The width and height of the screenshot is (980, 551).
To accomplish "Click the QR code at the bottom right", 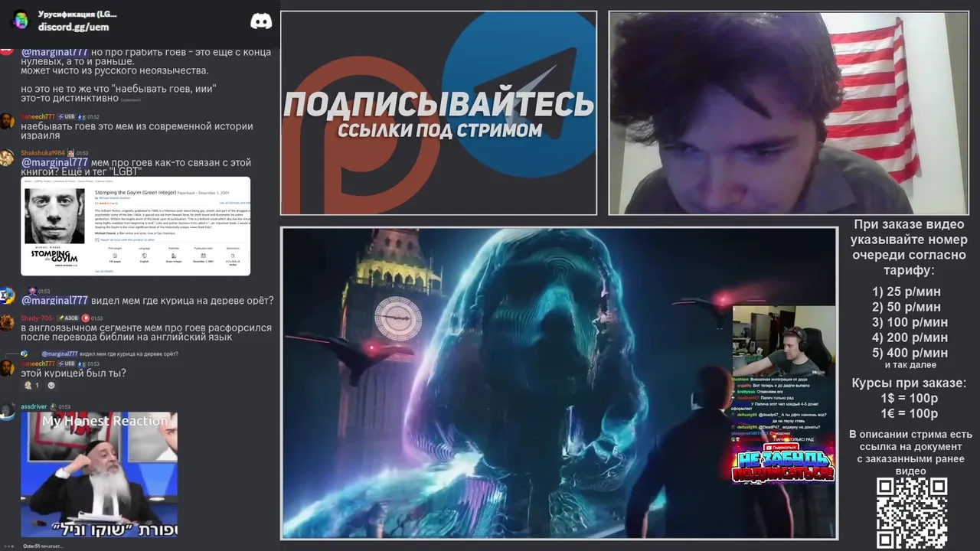I will (911, 513).
